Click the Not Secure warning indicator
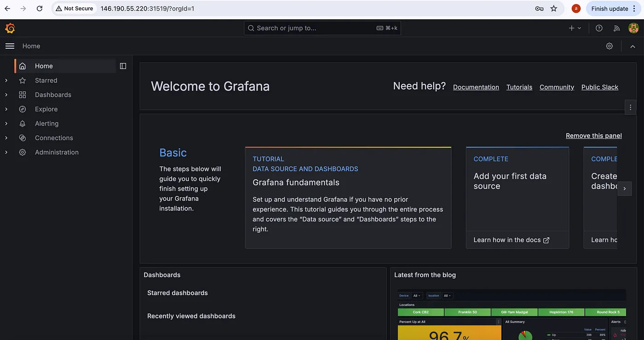This screenshot has width=644, height=340. (74, 8)
